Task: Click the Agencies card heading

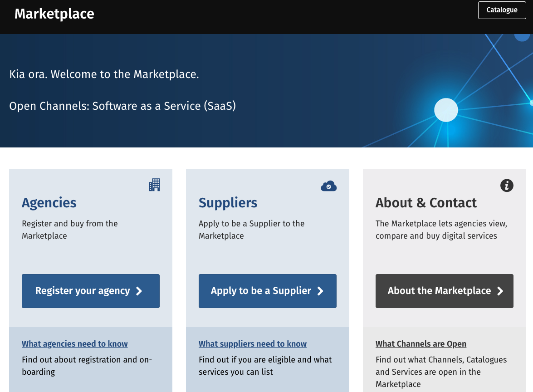Action: point(49,203)
